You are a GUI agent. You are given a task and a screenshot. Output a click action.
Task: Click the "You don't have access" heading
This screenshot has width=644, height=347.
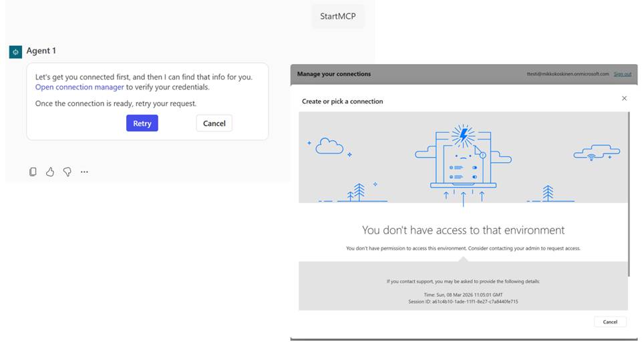tap(463, 230)
